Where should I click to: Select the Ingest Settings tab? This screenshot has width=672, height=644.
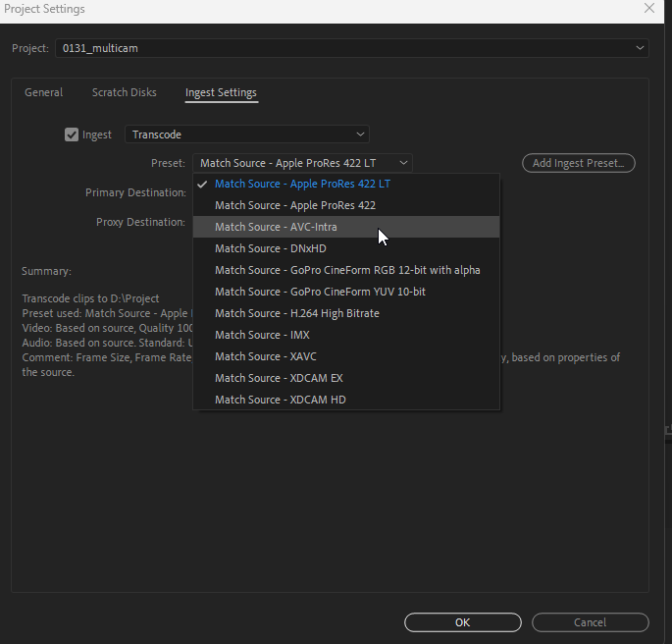(221, 92)
